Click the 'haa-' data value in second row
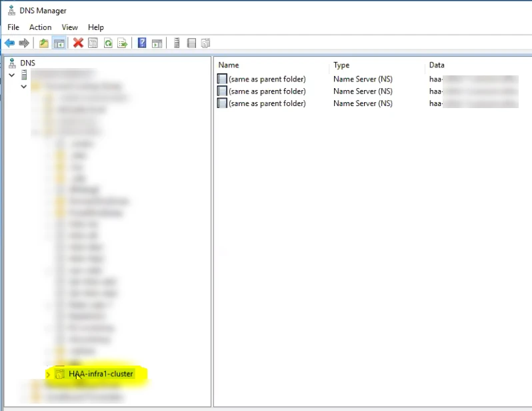The image size is (532, 411). [x=435, y=91]
